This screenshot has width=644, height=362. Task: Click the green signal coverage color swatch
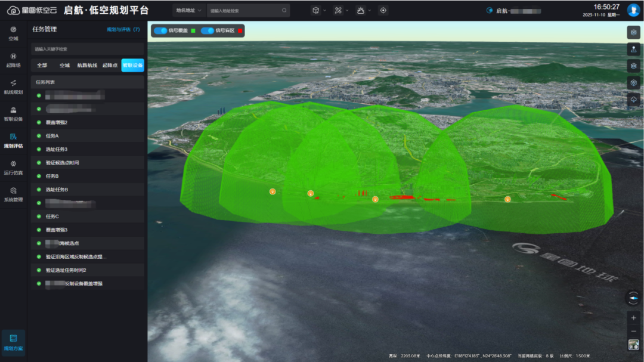[193, 30]
